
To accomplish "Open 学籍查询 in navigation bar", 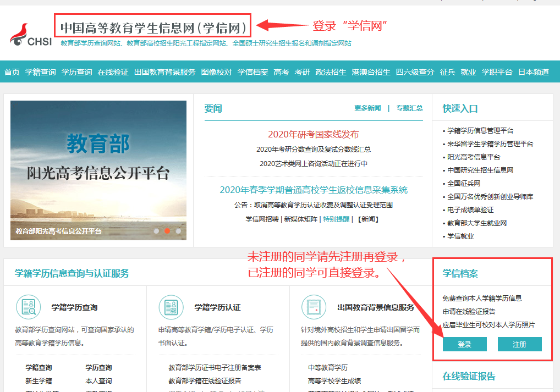I will (x=40, y=72).
